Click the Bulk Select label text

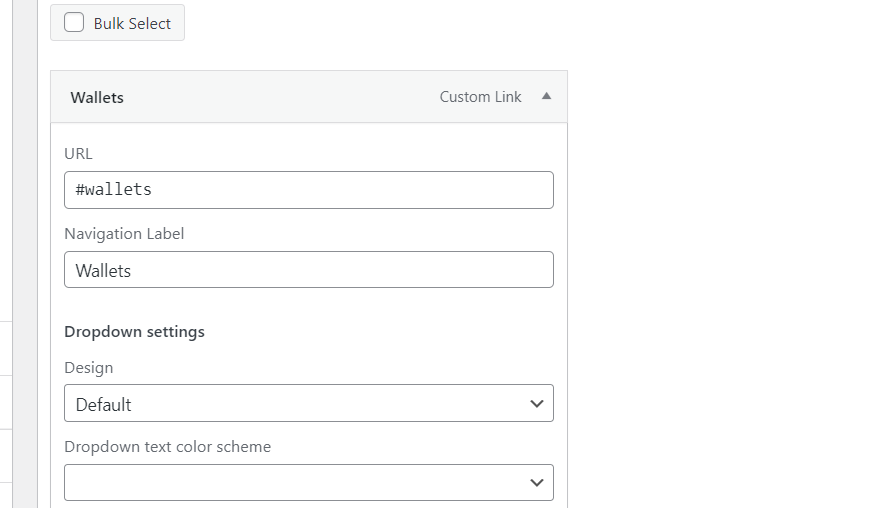pyautogui.click(x=132, y=23)
